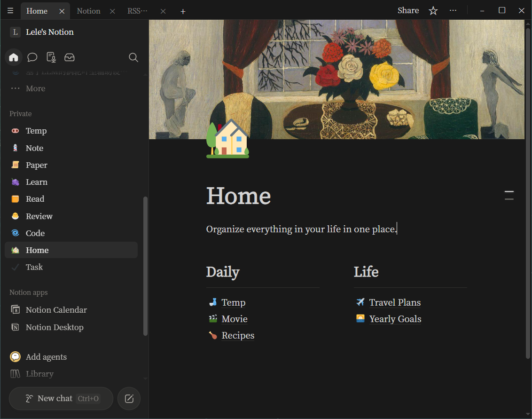
Task: Open the Review page in sidebar
Action: point(71,216)
